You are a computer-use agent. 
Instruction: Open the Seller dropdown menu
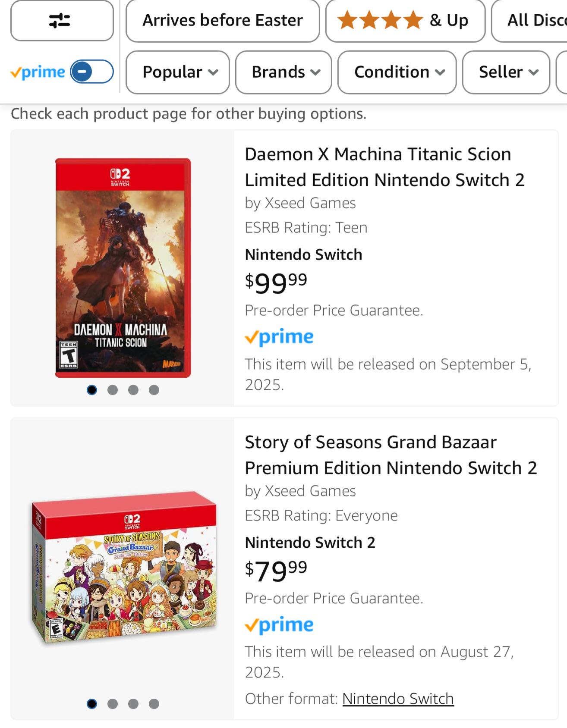(x=506, y=72)
